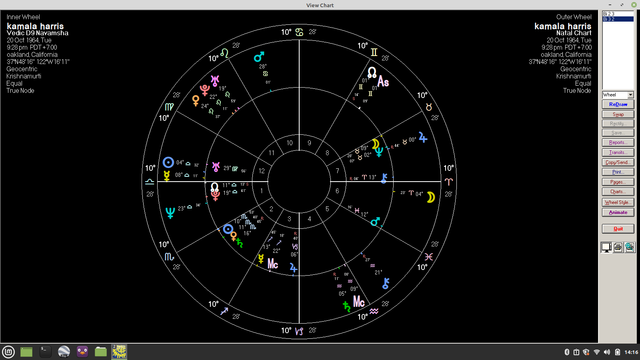Open the Reports dialog
This screenshot has width=640, height=360.
(618, 142)
